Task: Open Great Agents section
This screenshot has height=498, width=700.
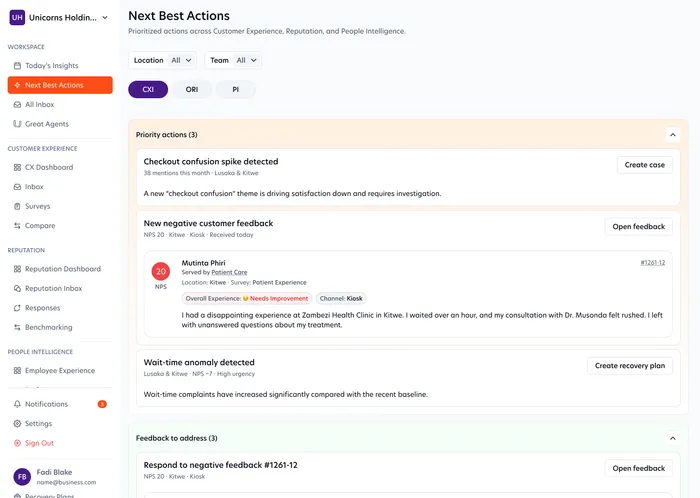Action: [x=60, y=124]
